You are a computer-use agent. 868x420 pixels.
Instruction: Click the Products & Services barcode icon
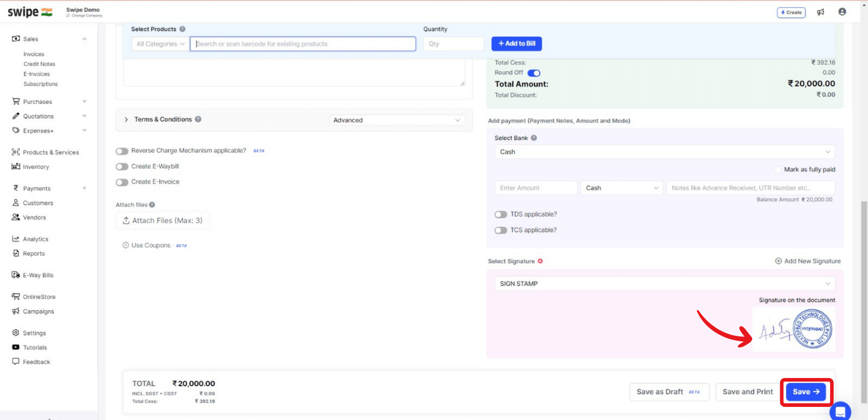point(16,152)
